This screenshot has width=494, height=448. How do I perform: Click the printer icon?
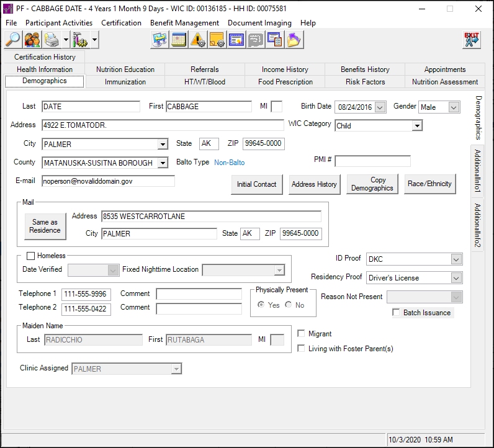point(52,40)
